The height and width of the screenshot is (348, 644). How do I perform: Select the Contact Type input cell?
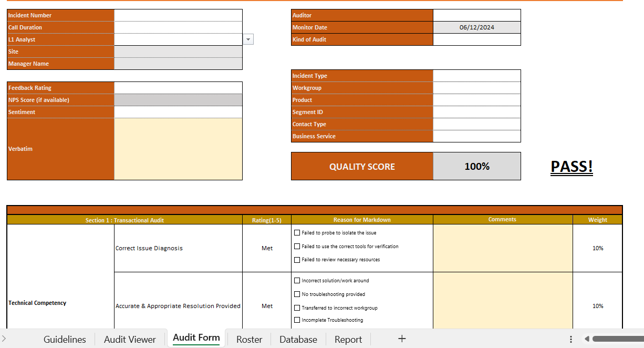tap(477, 124)
